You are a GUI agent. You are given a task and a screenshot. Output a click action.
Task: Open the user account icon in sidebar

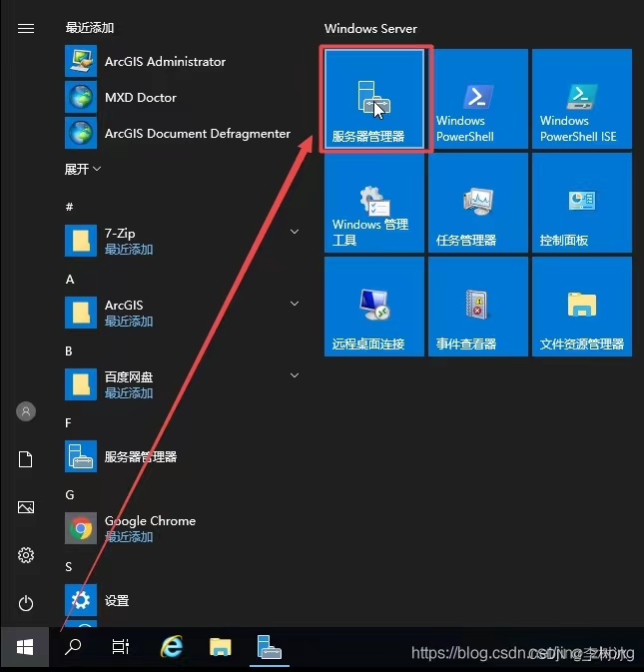click(26, 411)
